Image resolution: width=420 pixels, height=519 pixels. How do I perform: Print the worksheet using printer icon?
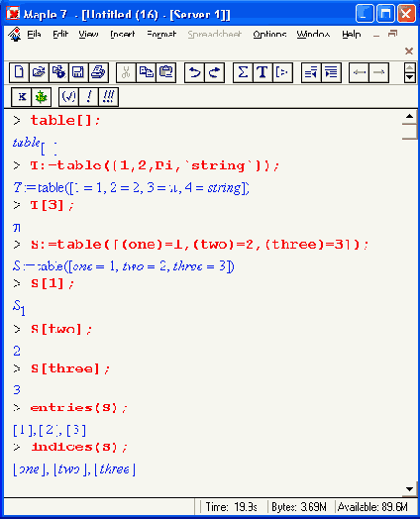[x=98, y=72]
